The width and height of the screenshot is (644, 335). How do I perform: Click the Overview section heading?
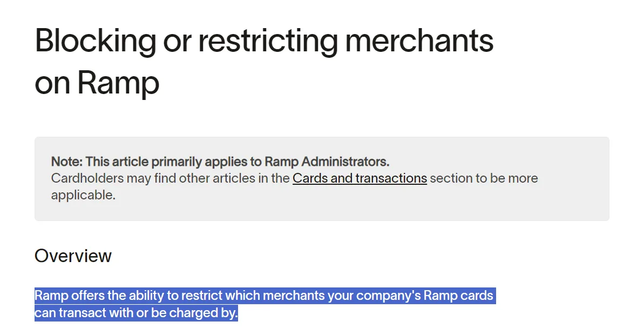73,256
